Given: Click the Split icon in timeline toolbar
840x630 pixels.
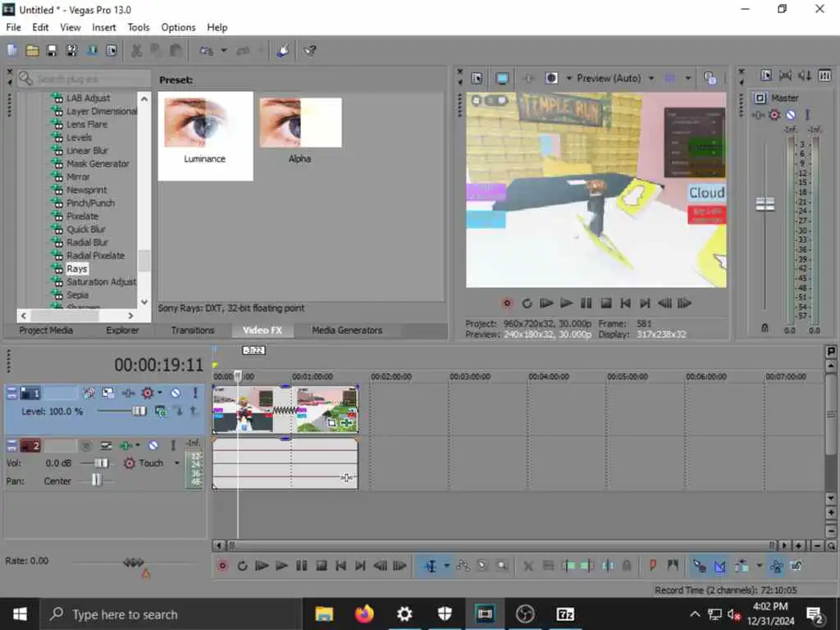Looking at the screenshot, I should 608,566.
